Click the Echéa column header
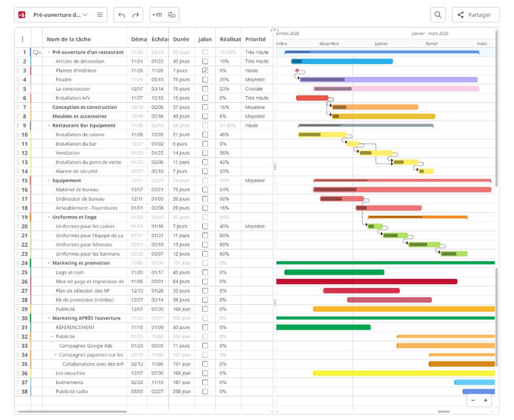This screenshot has height=420, width=514. click(x=160, y=39)
